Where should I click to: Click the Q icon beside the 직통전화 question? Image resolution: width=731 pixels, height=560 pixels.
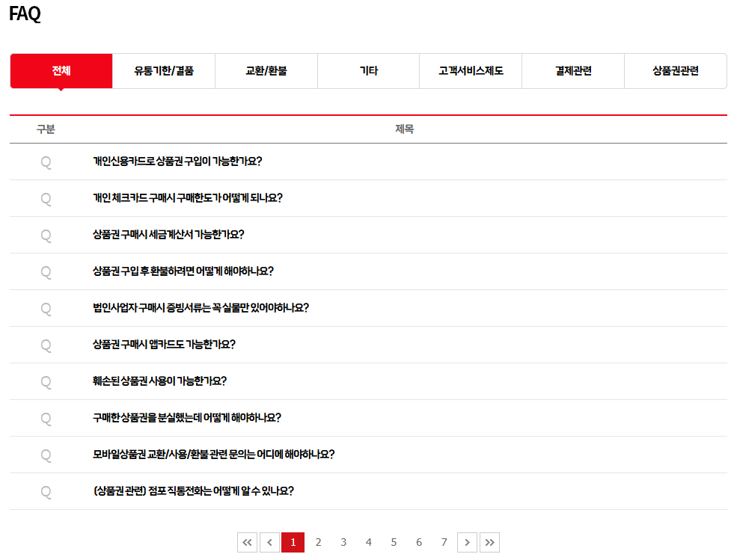46,491
